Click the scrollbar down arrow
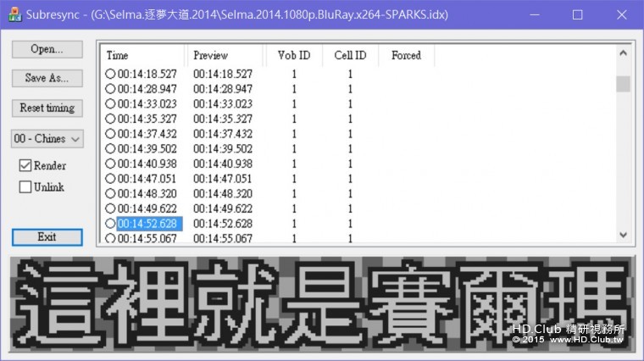This screenshot has width=644, height=361. pyautogui.click(x=623, y=235)
